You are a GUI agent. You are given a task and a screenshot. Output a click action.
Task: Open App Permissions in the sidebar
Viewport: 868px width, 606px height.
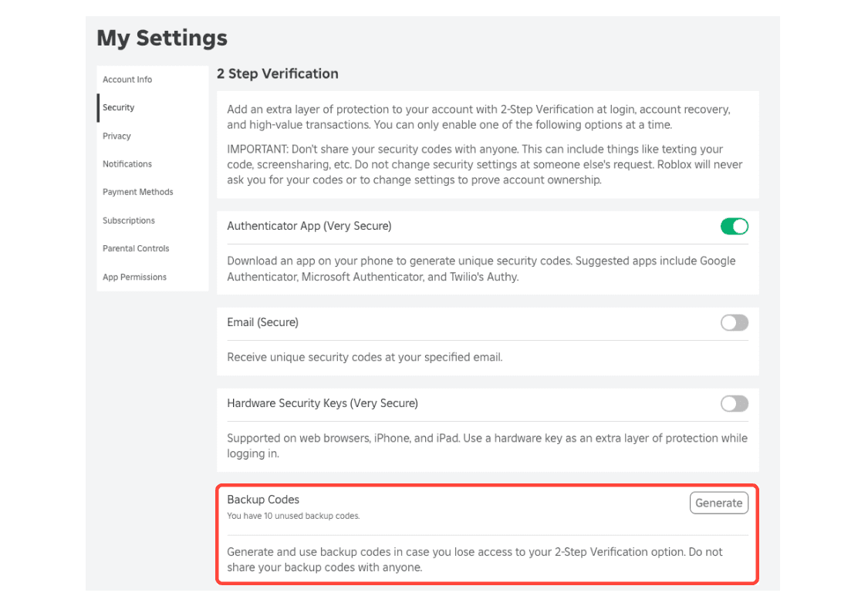coord(135,277)
